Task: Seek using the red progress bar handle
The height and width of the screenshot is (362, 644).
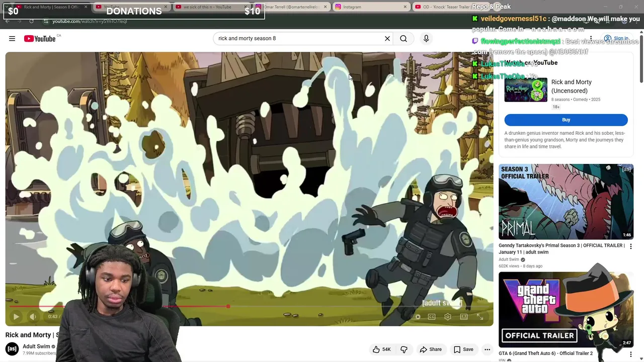Action: point(228,306)
